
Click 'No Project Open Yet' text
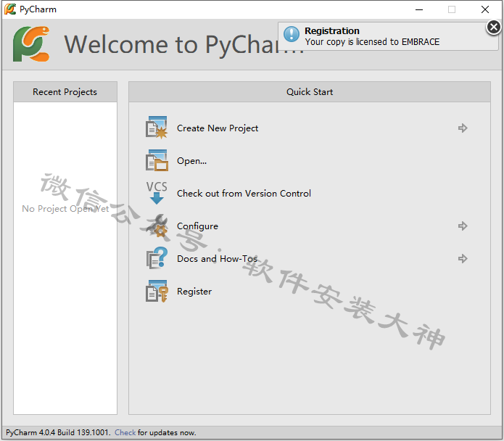tap(65, 209)
